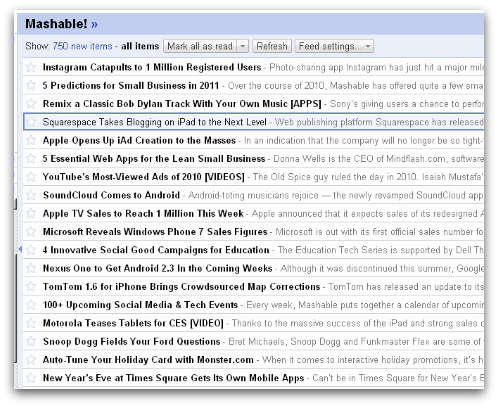Open '5 Predictions for Small Business in 2011'
The image size is (498, 407).
tap(131, 86)
